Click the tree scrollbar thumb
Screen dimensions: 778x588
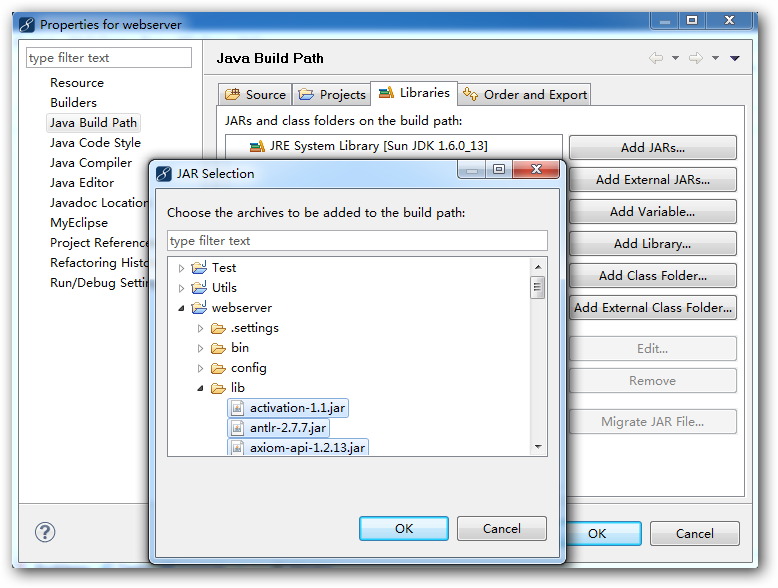(x=537, y=287)
